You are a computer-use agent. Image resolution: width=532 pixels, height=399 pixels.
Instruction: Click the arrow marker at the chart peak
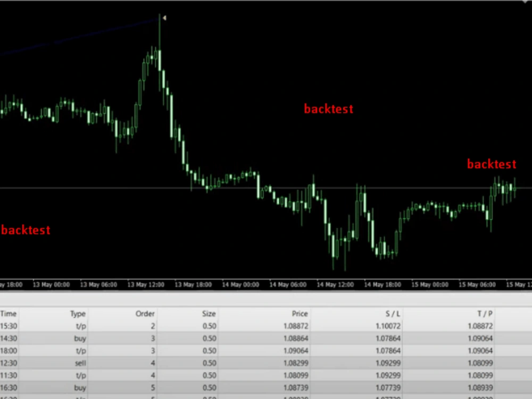(x=164, y=18)
